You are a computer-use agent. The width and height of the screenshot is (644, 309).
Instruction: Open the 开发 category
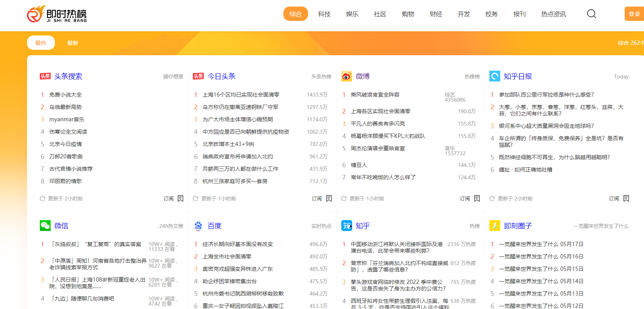point(464,14)
